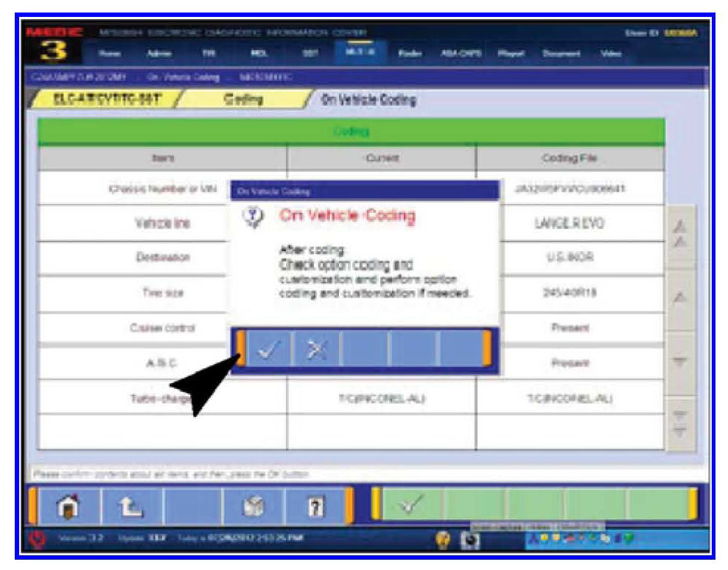Click the green Coding title bar

351,132
